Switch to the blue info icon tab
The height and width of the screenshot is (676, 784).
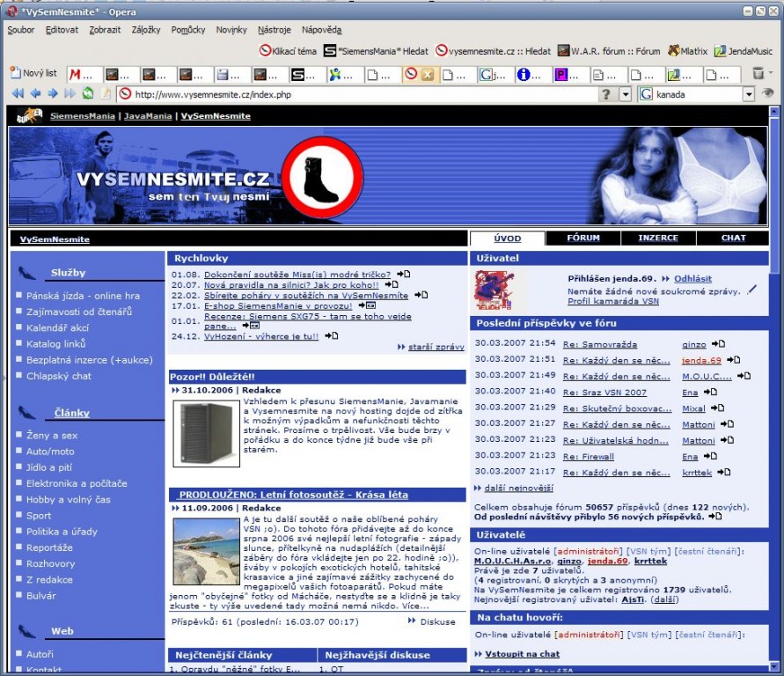[x=529, y=75]
